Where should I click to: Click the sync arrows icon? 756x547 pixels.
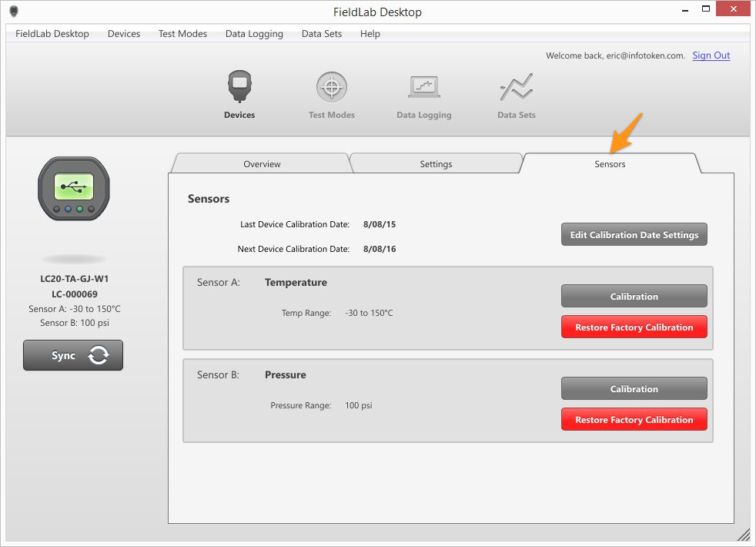(99, 355)
